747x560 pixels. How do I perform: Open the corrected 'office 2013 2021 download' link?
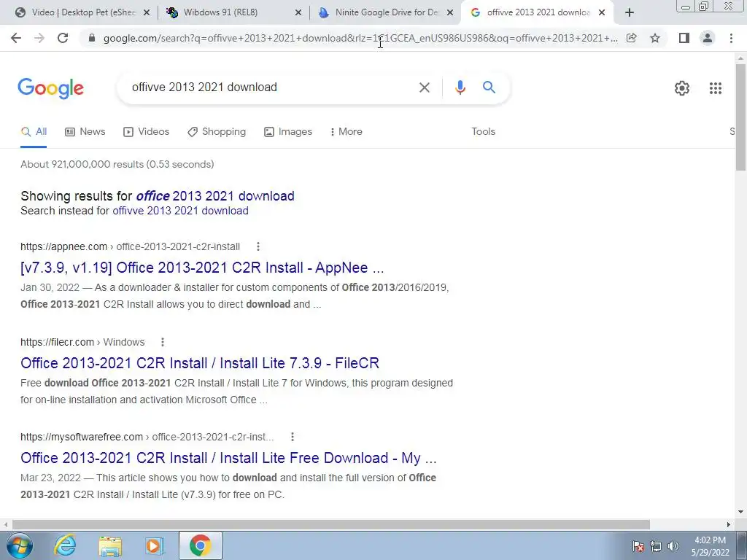pos(215,195)
